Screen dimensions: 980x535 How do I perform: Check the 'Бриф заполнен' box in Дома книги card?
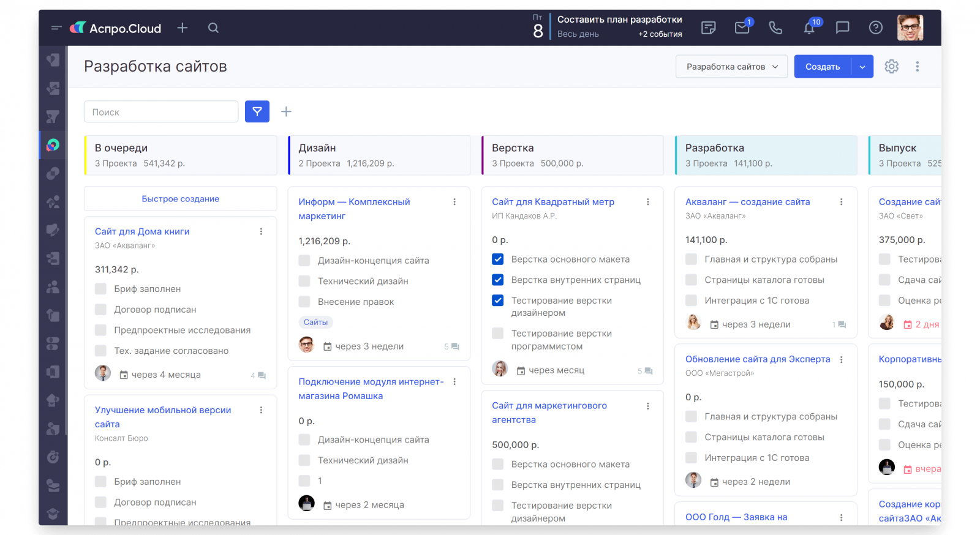pyautogui.click(x=101, y=289)
